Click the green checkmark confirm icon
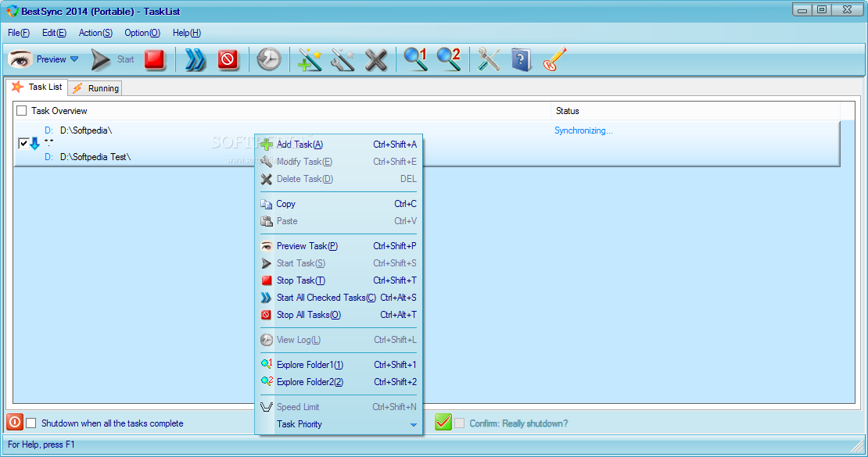 443,422
